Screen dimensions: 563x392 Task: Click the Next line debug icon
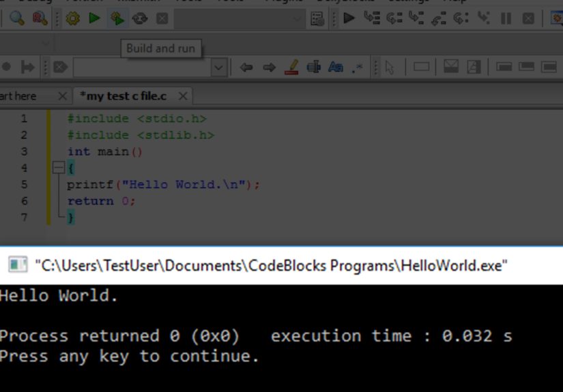click(x=394, y=18)
